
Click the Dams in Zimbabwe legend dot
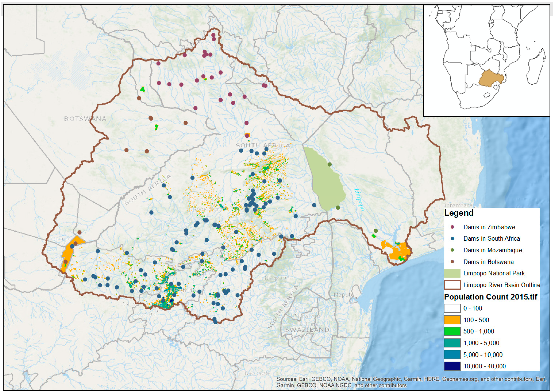click(452, 227)
